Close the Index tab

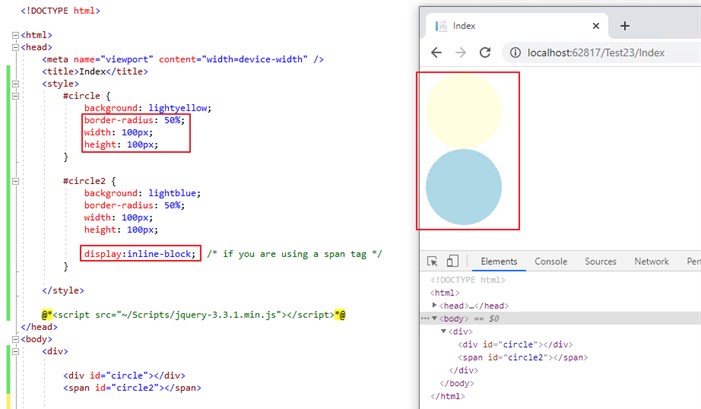(596, 26)
